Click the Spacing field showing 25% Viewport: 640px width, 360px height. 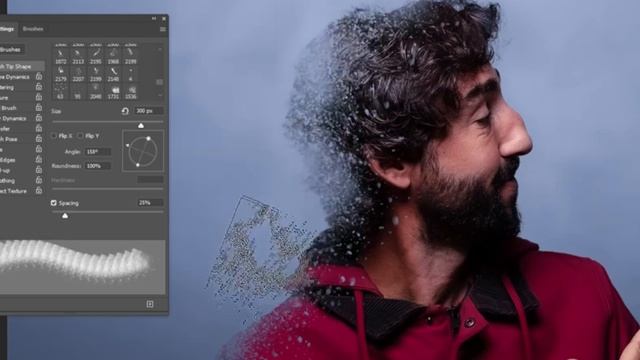point(150,202)
